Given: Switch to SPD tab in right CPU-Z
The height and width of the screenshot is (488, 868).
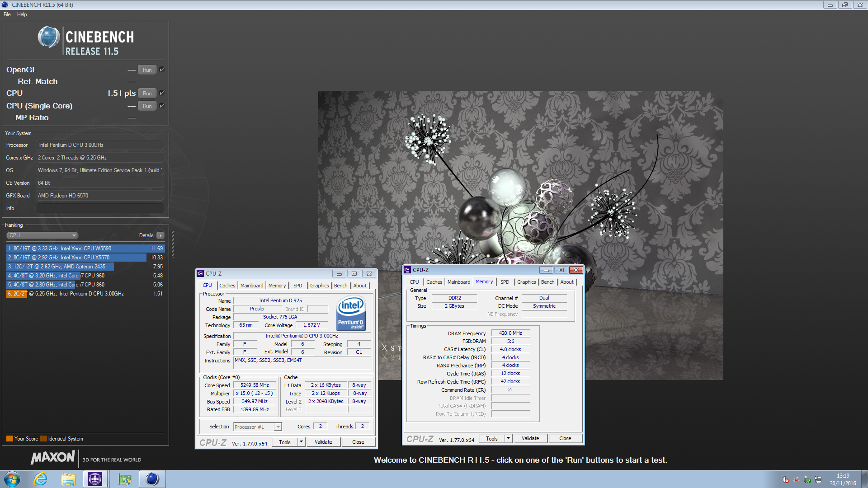Looking at the screenshot, I should (505, 282).
